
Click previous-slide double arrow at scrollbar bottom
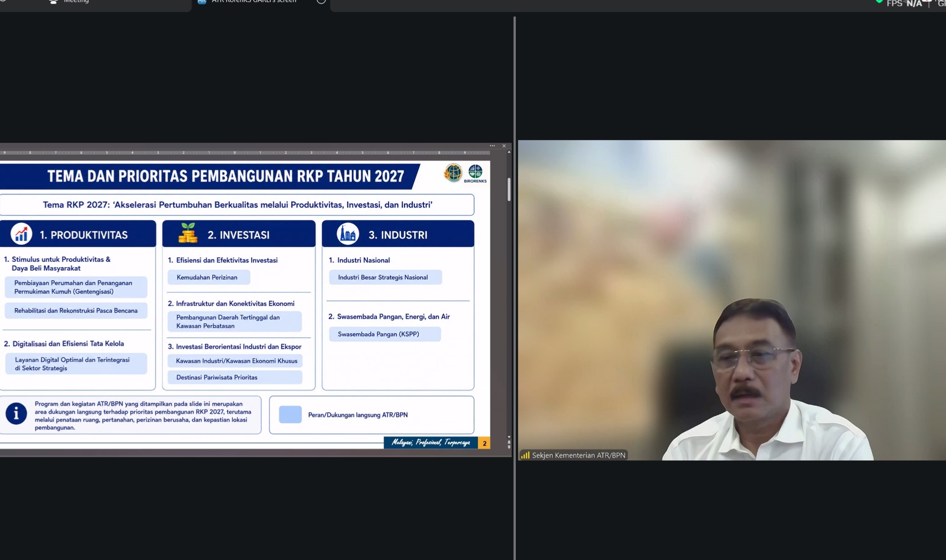click(509, 442)
